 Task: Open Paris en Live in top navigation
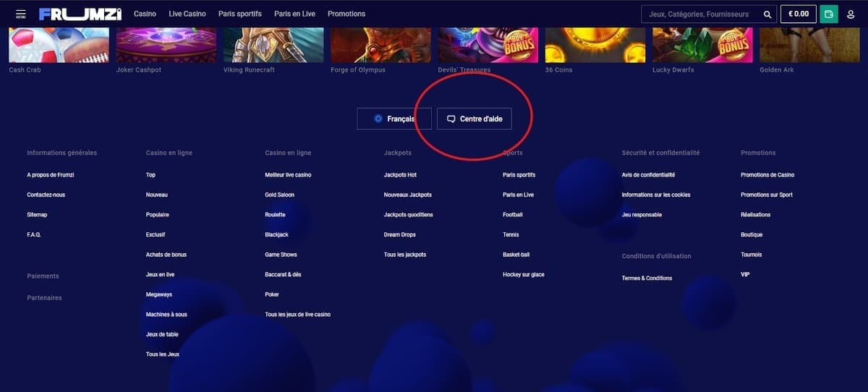(294, 14)
